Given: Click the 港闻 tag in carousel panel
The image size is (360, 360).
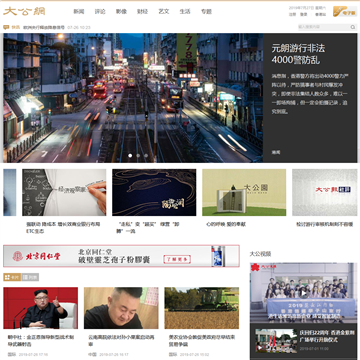Looking at the screenshot, I should [x=276, y=152].
